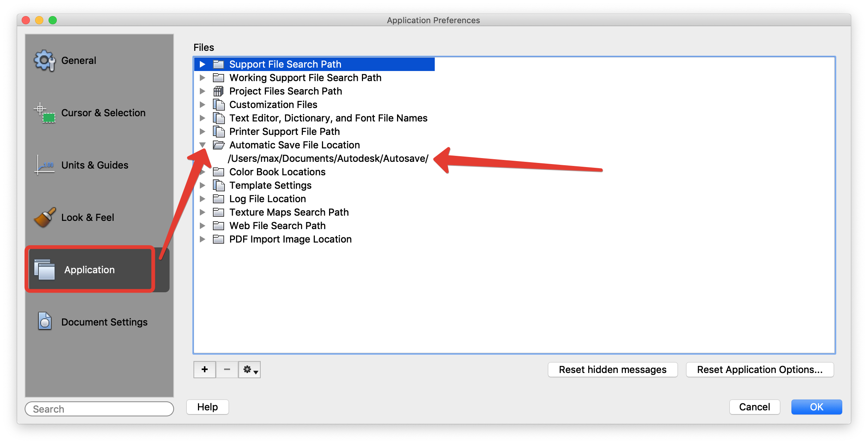Screen dimensions: 868x444
Task: Select Printer Support File Path item
Action: pyautogui.click(x=284, y=132)
